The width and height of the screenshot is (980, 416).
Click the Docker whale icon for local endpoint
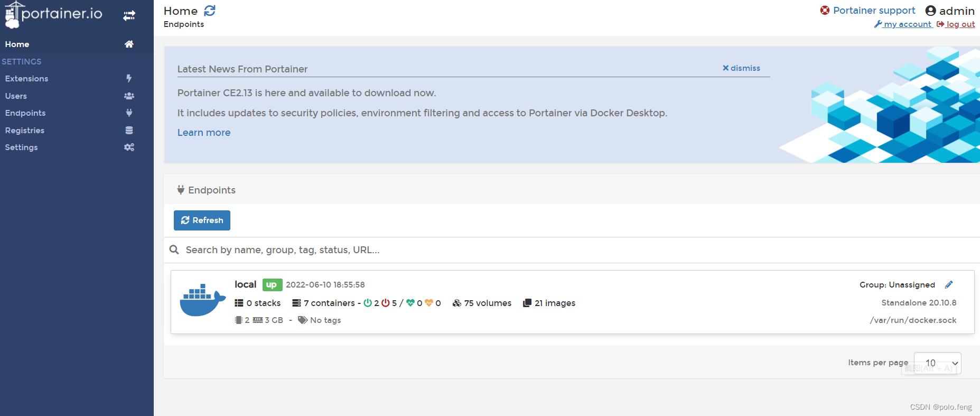[x=202, y=300]
